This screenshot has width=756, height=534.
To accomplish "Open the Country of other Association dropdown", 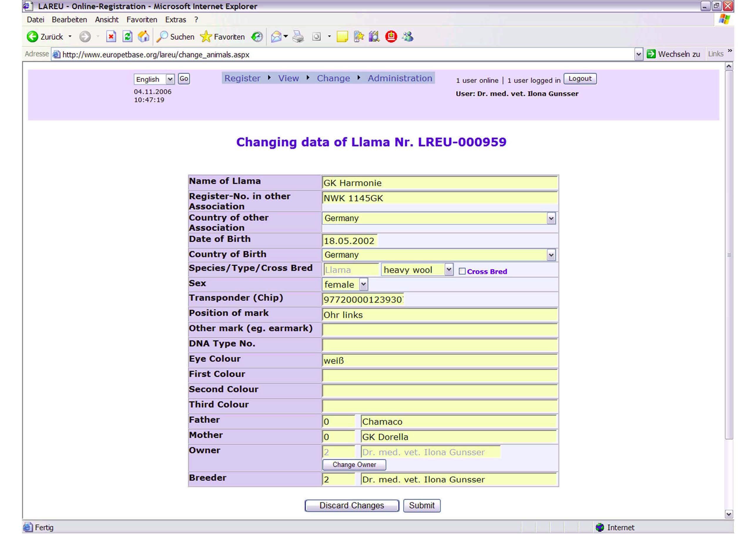I will (551, 218).
